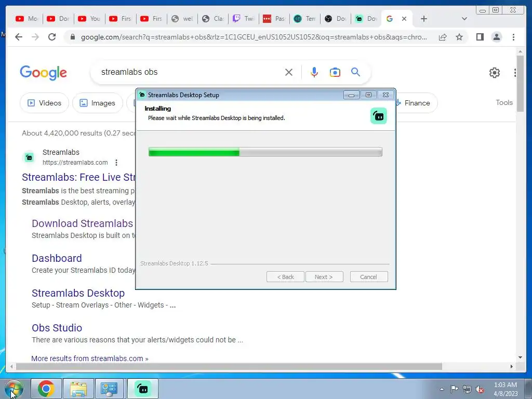This screenshot has width=532, height=399.
Task: Click Cancel in Streamlabs setup
Action: (369, 277)
